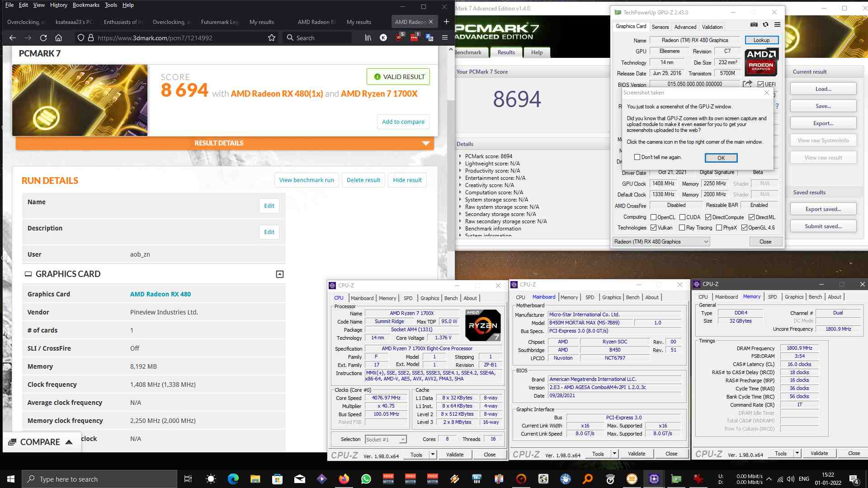This screenshot has height=488, width=868.
Task: Click the GPU-Z BIOS share icon
Action: pos(747,84)
